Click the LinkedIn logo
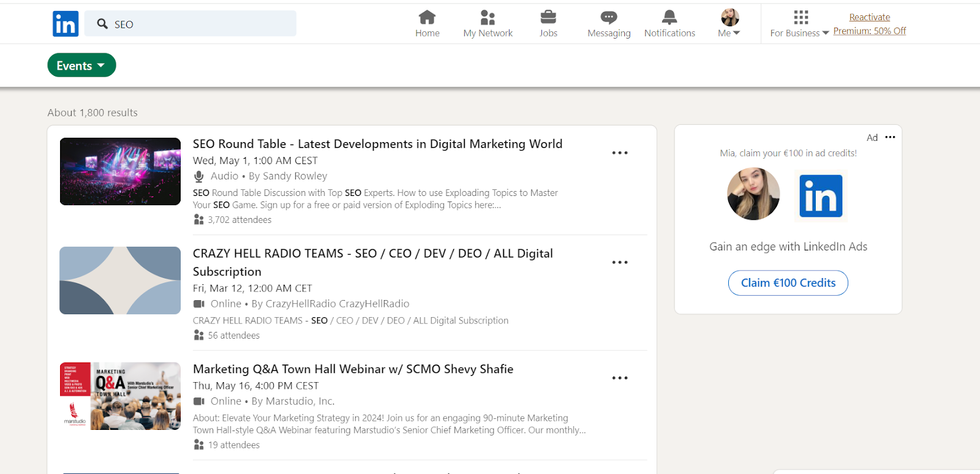 66,24
